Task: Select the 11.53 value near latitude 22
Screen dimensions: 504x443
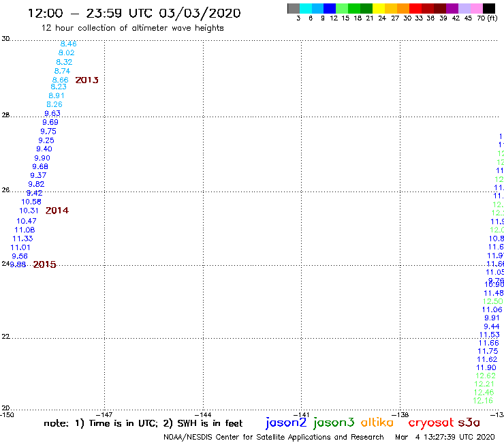Action: point(490,335)
